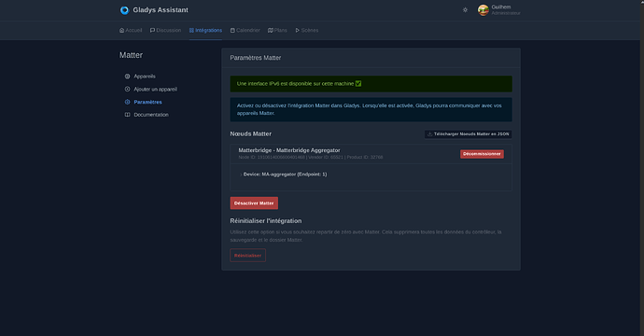Screen dimensions: 644x336
Task: Select the Intégrations tab
Action: (x=205, y=31)
